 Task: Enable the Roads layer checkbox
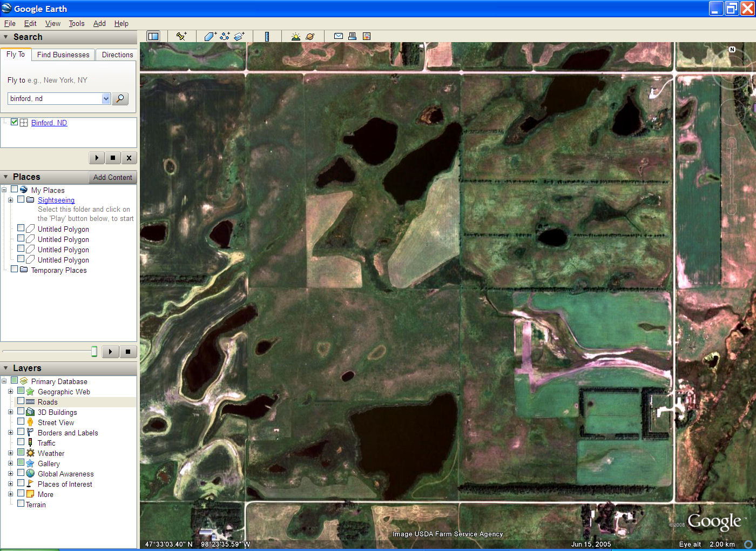(x=21, y=401)
